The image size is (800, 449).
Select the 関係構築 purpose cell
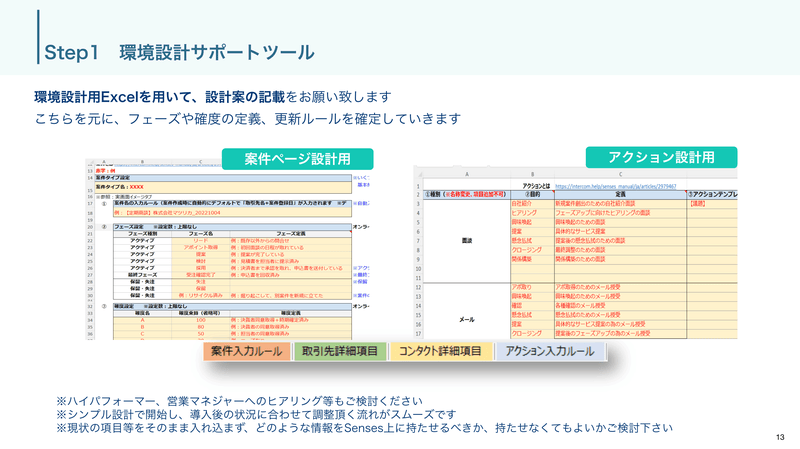(x=533, y=259)
